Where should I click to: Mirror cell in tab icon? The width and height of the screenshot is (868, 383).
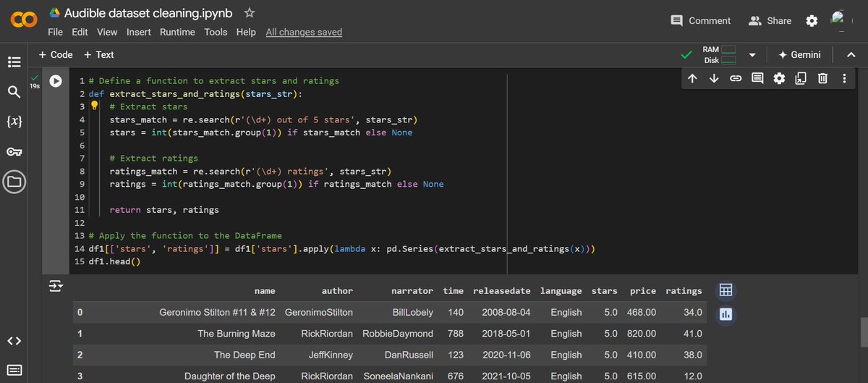coord(801,78)
